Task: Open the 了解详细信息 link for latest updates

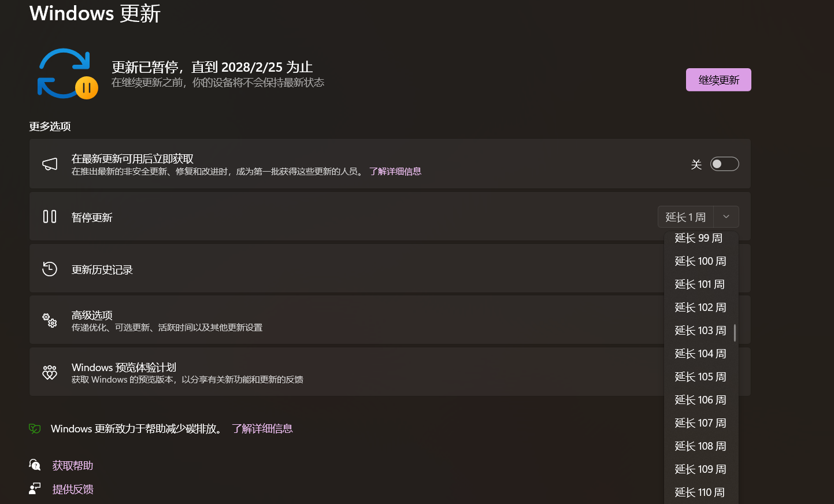Action: (x=395, y=172)
